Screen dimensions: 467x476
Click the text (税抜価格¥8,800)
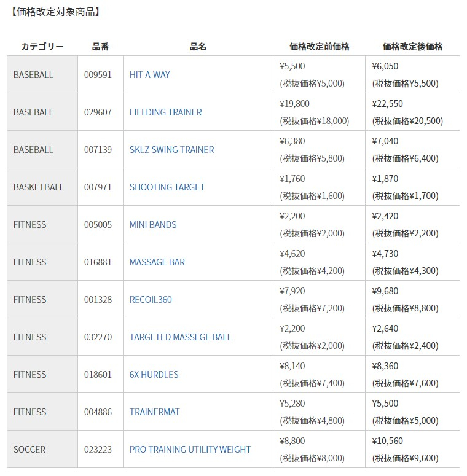coord(405,308)
